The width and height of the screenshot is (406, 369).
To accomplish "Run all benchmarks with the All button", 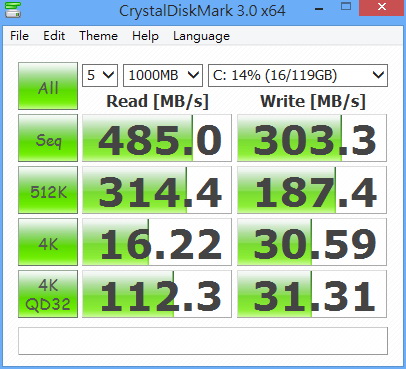I will coord(48,86).
